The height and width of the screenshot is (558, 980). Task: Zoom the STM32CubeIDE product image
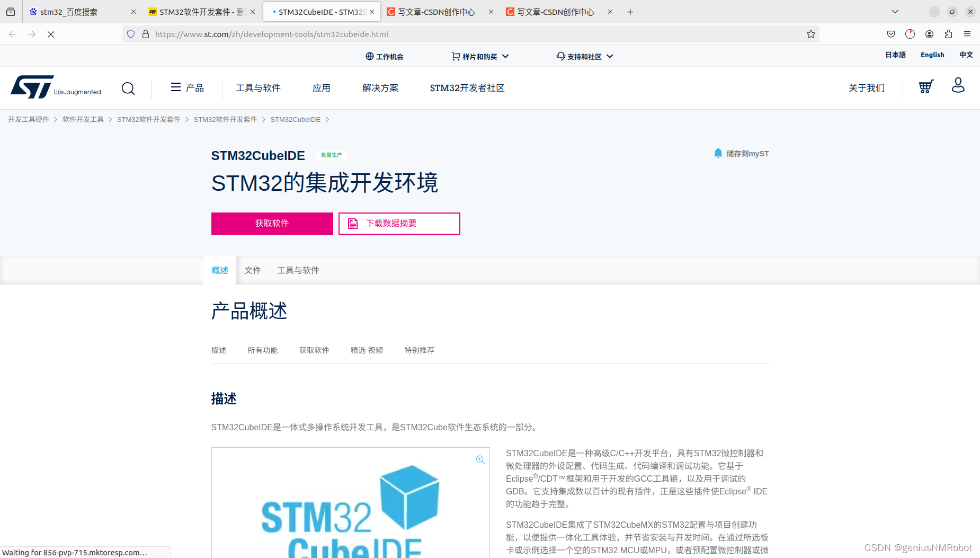tap(480, 459)
